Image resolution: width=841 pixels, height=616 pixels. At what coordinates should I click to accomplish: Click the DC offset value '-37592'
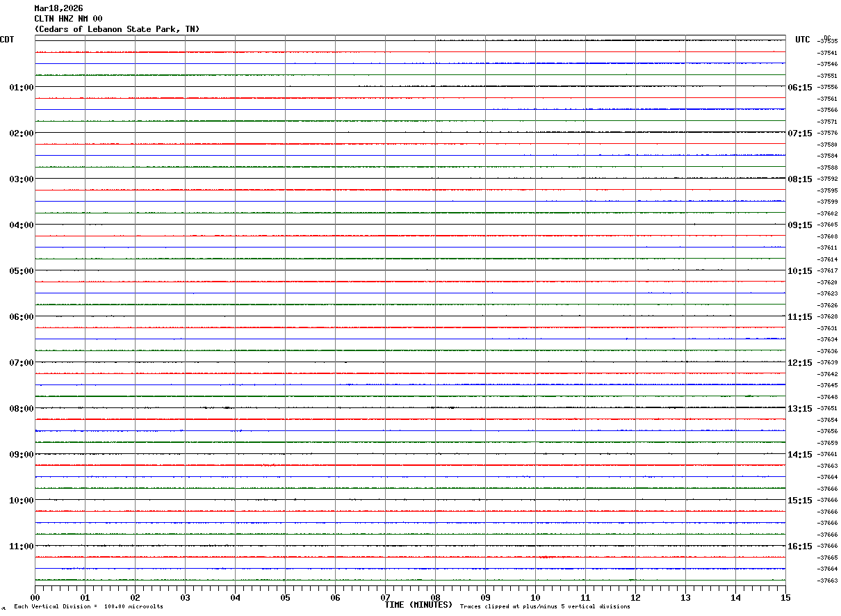click(x=827, y=179)
